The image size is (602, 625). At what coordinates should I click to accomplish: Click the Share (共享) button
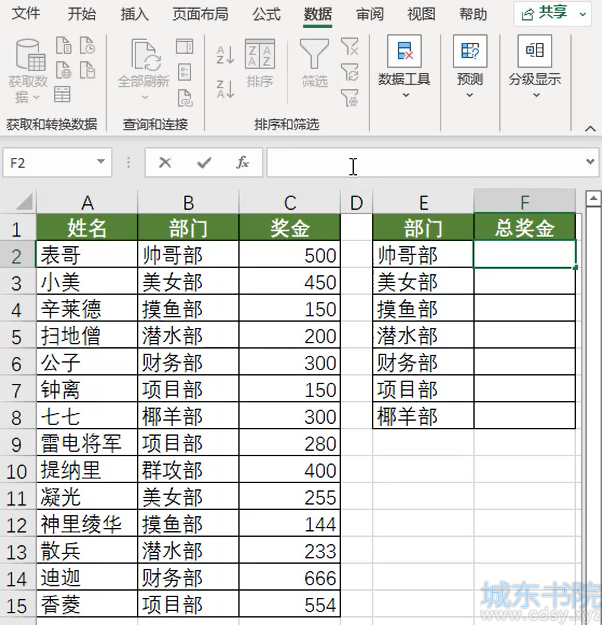[552, 14]
